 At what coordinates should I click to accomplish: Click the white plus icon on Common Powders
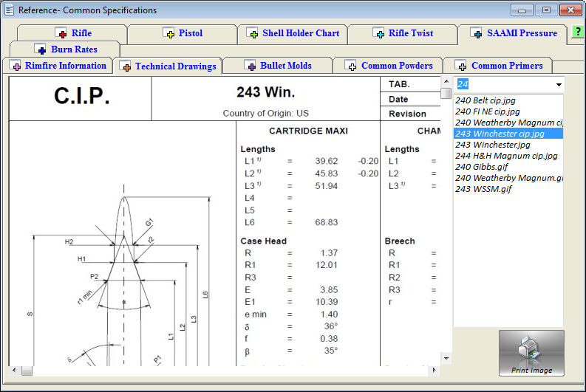click(x=350, y=65)
